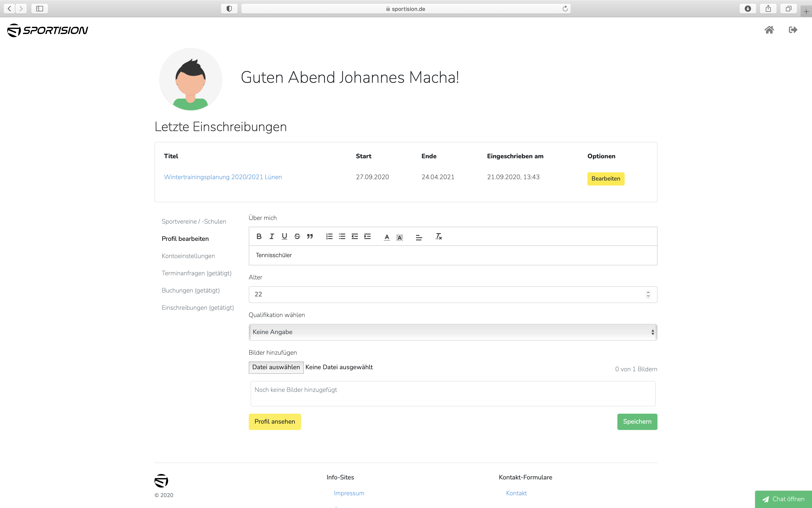Decrease indent in editor

[x=355, y=237]
